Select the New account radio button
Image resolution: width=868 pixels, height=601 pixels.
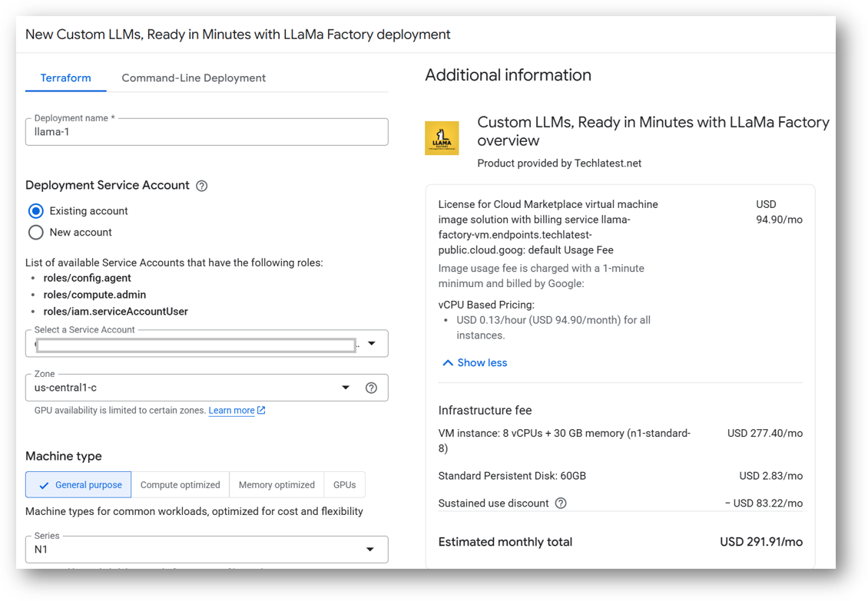(x=36, y=233)
